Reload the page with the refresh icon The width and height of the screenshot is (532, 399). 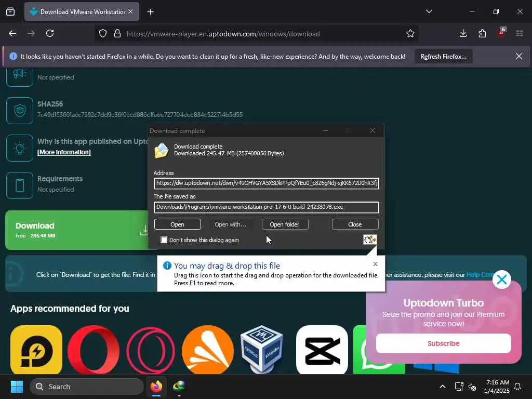(x=50, y=34)
